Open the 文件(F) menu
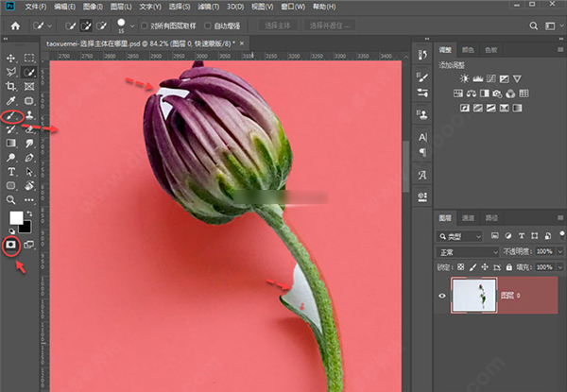 point(36,7)
